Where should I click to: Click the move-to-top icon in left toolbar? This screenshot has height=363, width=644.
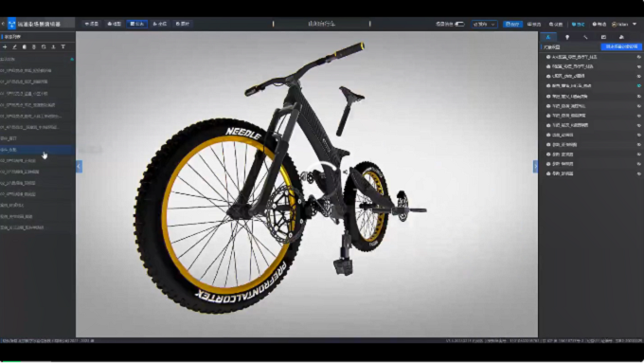(x=63, y=46)
